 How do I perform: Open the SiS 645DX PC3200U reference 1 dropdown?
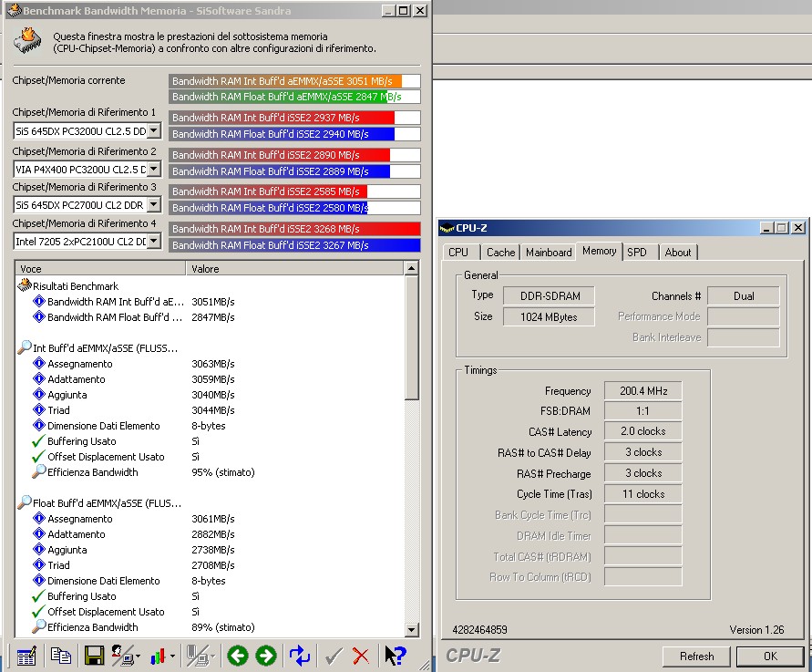(x=154, y=131)
